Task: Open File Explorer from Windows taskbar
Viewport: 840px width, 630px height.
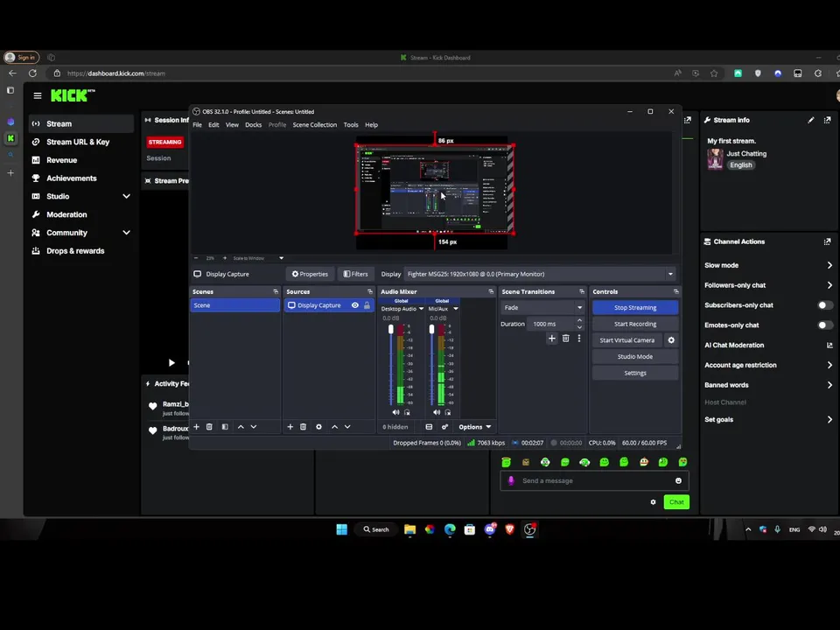Action: (x=409, y=530)
